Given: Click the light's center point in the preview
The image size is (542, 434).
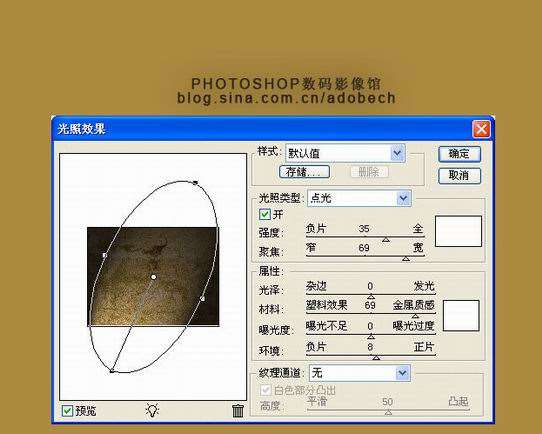Looking at the screenshot, I should click(x=153, y=277).
